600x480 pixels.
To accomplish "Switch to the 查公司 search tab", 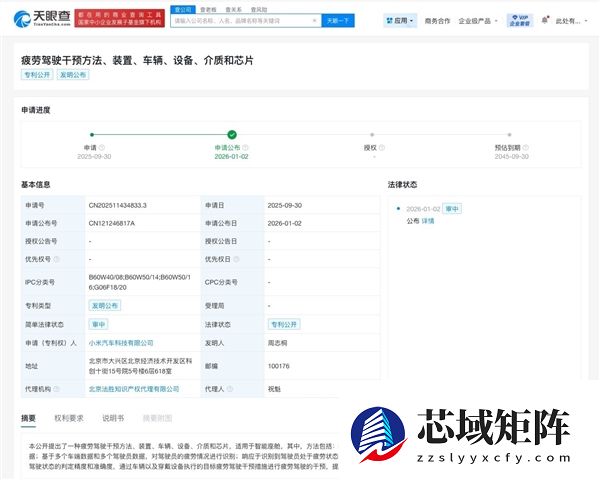I will [183, 9].
